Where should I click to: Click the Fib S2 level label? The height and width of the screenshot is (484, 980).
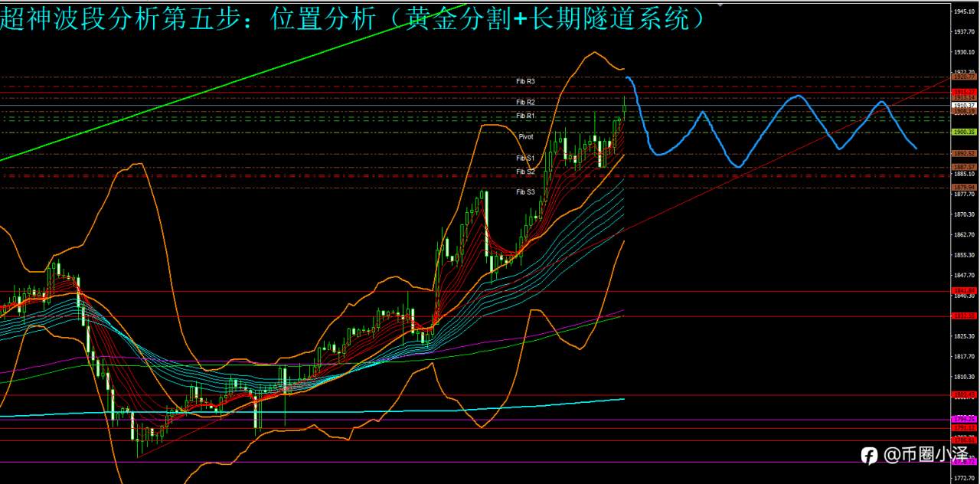click(x=525, y=172)
